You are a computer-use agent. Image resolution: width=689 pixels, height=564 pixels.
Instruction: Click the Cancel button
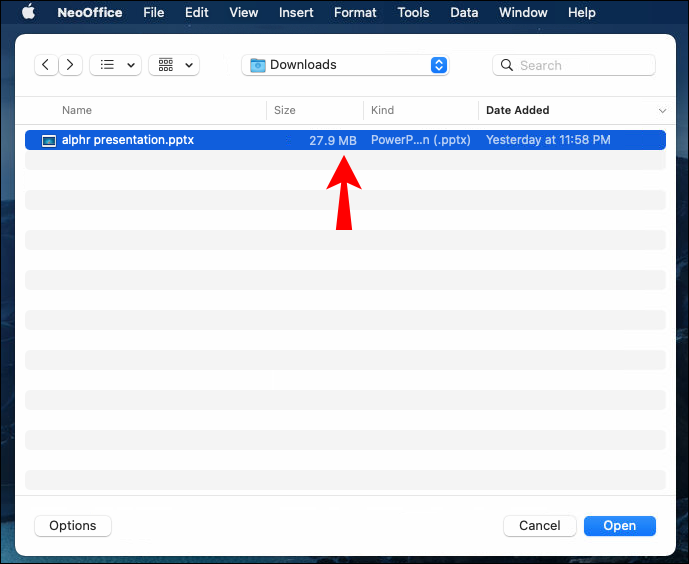point(540,525)
